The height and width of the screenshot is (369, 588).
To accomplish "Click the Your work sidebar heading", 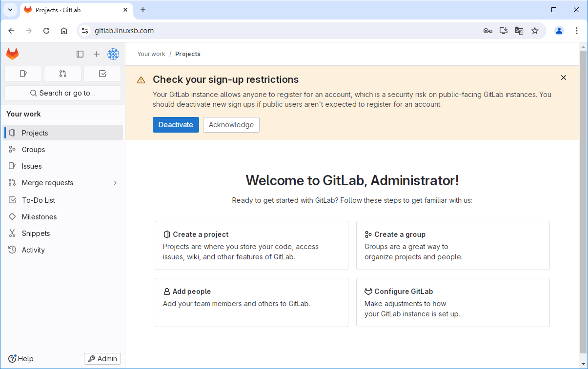I will tap(23, 114).
